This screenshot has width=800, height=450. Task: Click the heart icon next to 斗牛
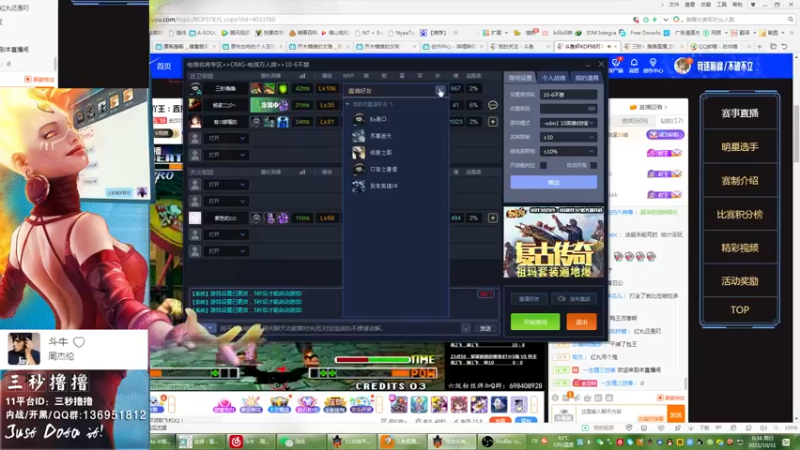coord(79,342)
